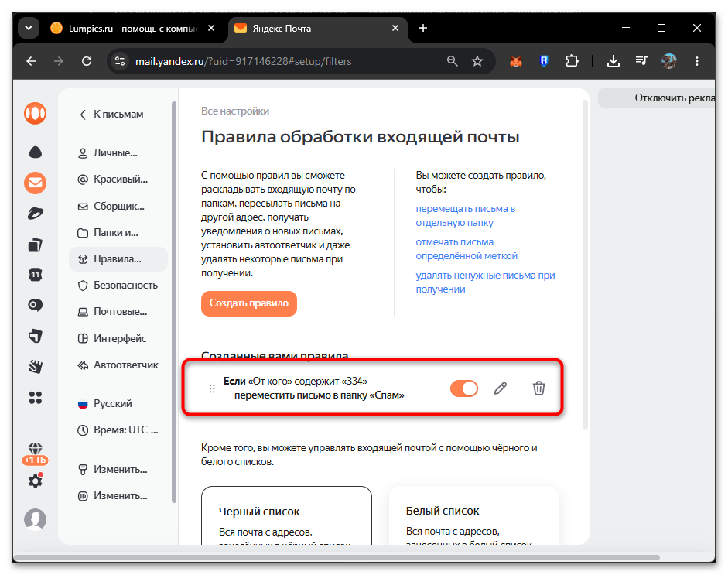
Task: Open Telemost planet icon in sidebar
Action: 36,213
